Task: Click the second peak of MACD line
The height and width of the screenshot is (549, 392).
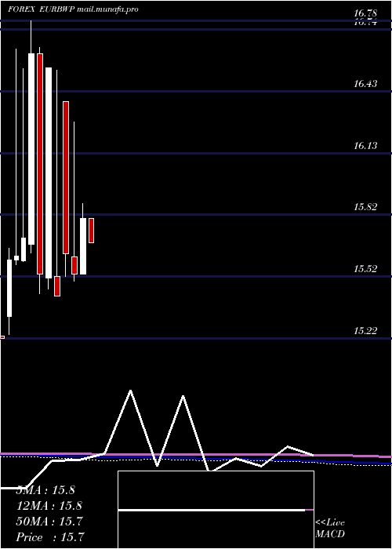Action: pos(183,396)
